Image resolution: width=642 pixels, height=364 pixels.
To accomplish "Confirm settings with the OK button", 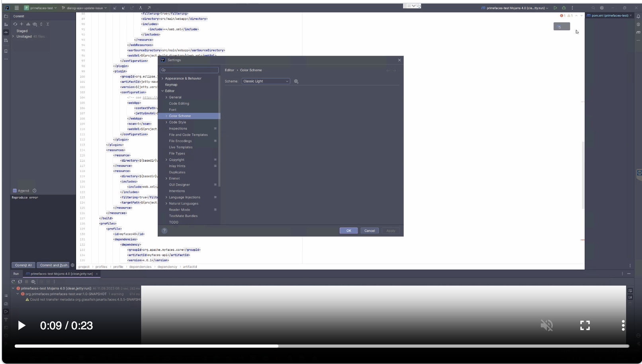I will 348,231.
